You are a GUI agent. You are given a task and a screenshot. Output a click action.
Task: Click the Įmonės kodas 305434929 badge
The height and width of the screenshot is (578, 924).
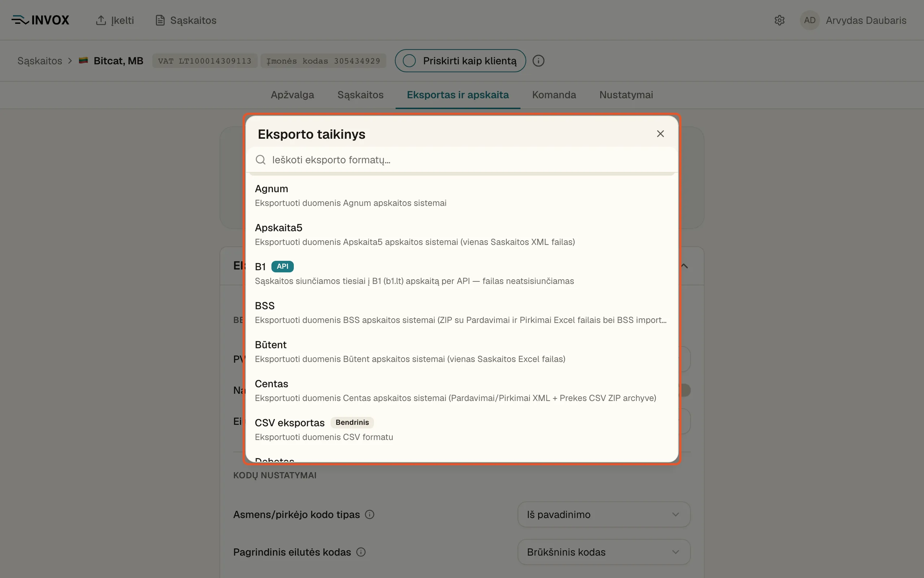point(323,61)
